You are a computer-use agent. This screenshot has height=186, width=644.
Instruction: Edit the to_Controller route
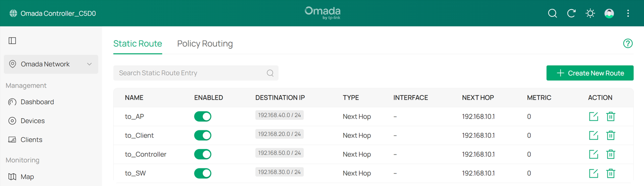[593, 154]
